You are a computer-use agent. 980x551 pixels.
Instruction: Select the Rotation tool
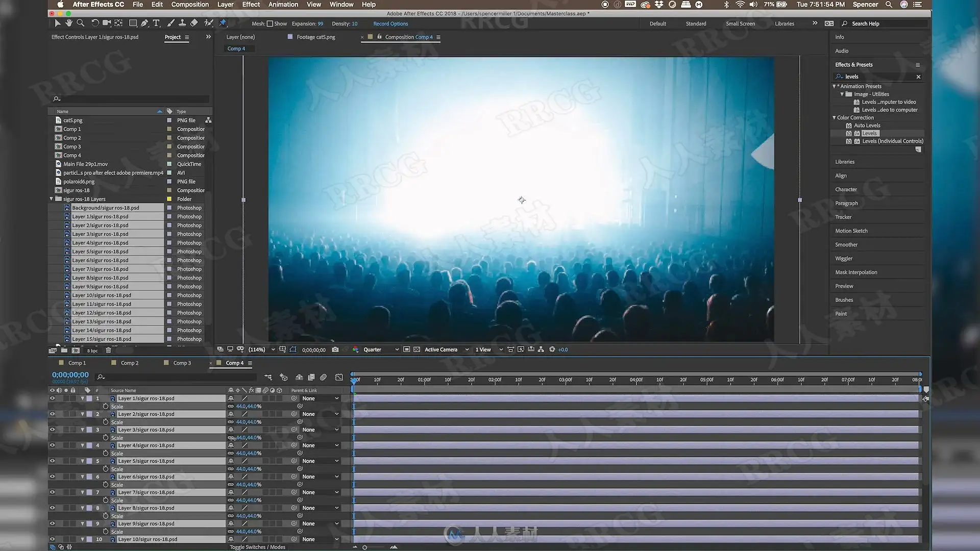pyautogui.click(x=95, y=23)
